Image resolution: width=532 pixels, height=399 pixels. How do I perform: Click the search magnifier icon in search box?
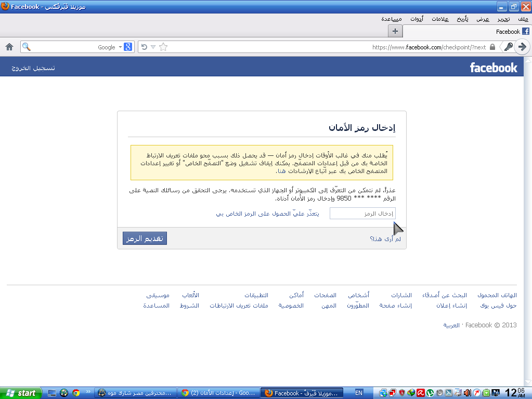27,47
